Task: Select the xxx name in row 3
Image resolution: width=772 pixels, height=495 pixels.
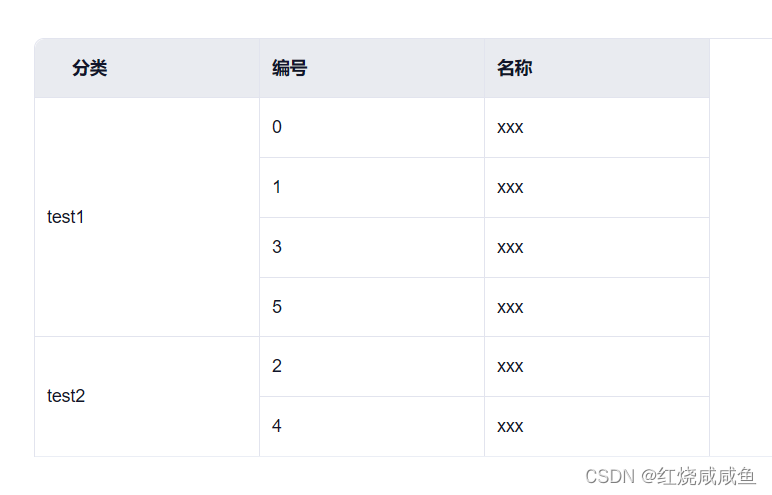Action: tap(510, 247)
